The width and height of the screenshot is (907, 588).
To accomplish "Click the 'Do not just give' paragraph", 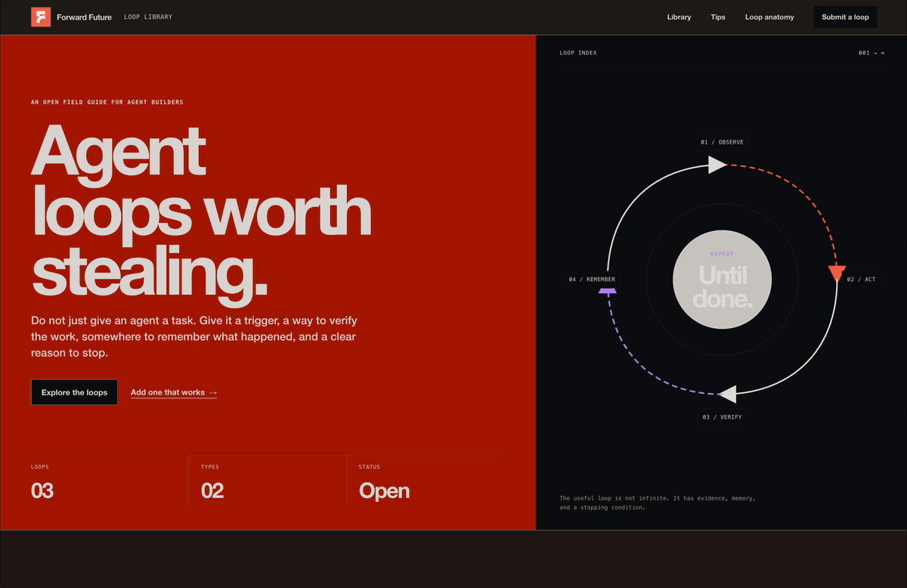I will [x=193, y=336].
